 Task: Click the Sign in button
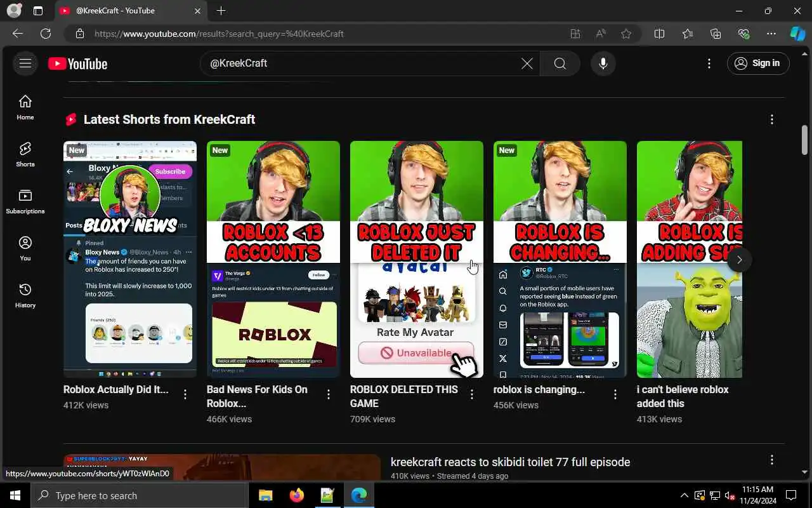758,63
